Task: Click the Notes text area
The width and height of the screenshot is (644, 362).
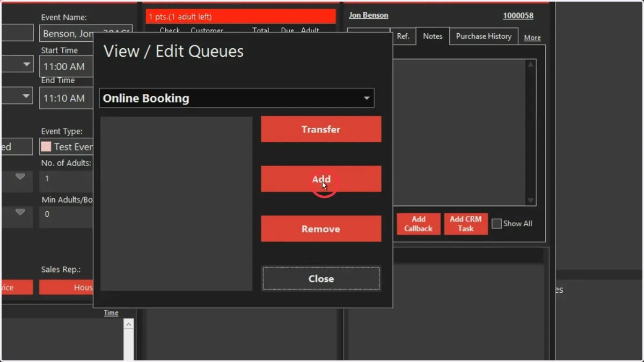Action: [459, 132]
